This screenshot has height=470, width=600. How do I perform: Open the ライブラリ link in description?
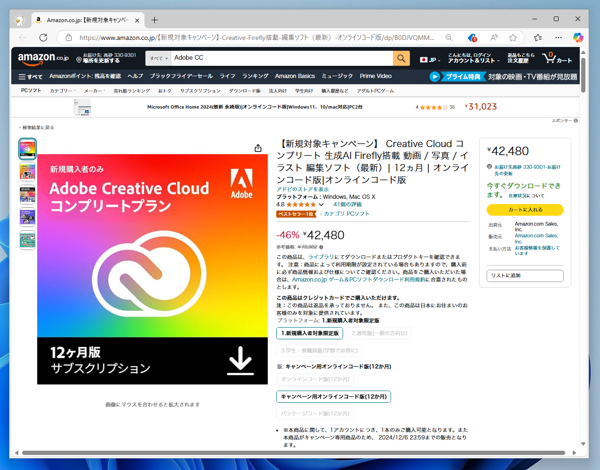(320, 257)
